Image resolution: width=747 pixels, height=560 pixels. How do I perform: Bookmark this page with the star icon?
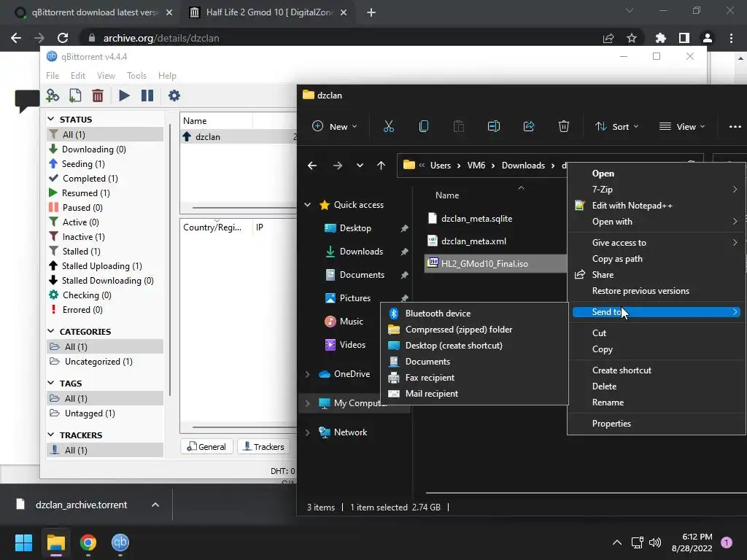click(x=631, y=38)
